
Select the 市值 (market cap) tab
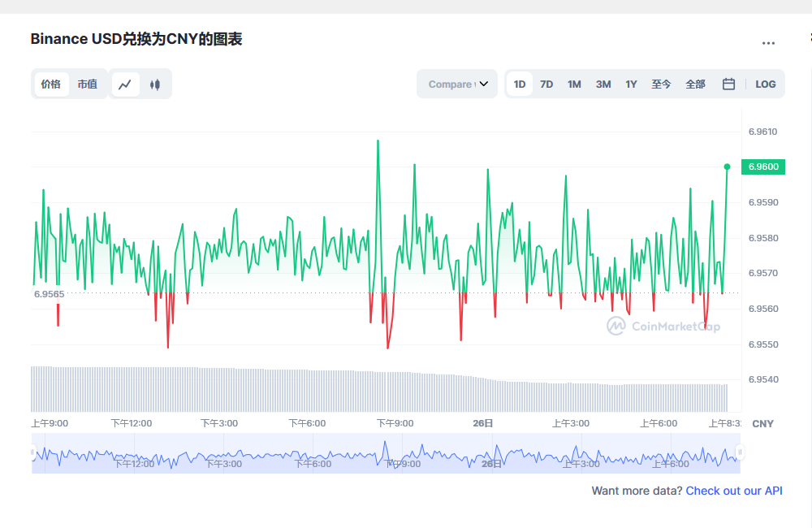tap(88, 84)
